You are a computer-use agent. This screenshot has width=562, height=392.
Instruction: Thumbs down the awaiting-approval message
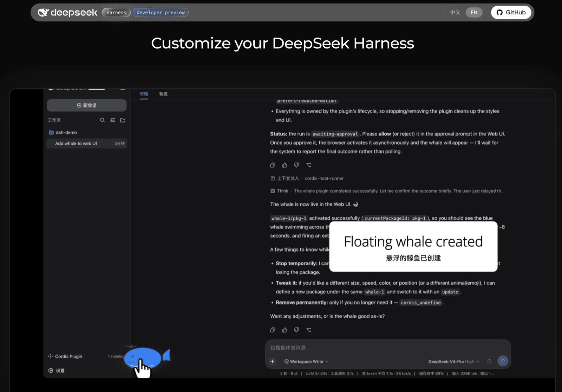296,165
